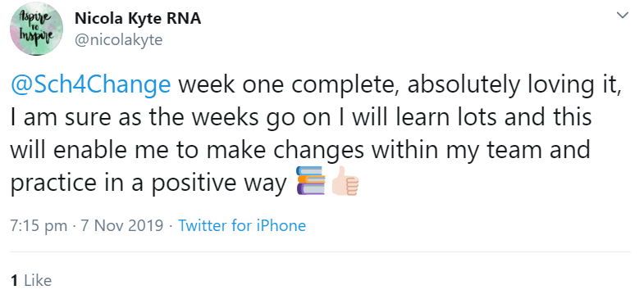Open the Twitter for iPhone source link
The height and width of the screenshot is (299, 644).
point(242,225)
